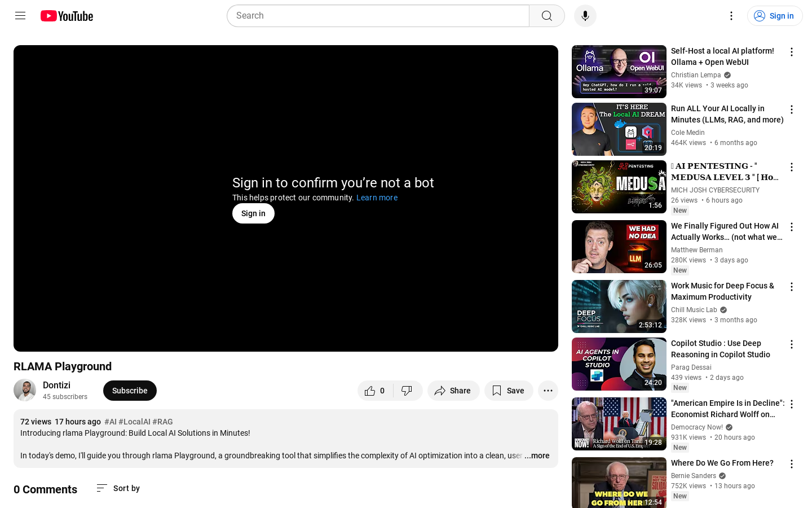Save the video to a playlist
This screenshot has height=508, width=812.
tap(509, 391)
